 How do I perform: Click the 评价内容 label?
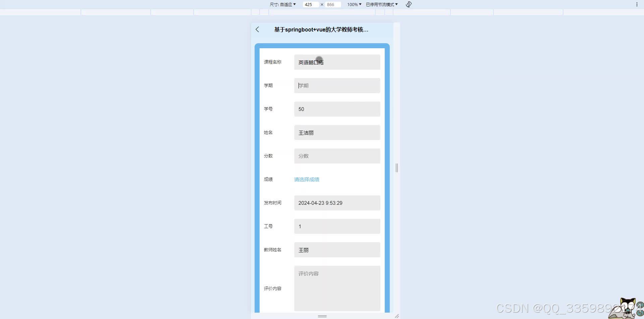[x=273, y=289]
